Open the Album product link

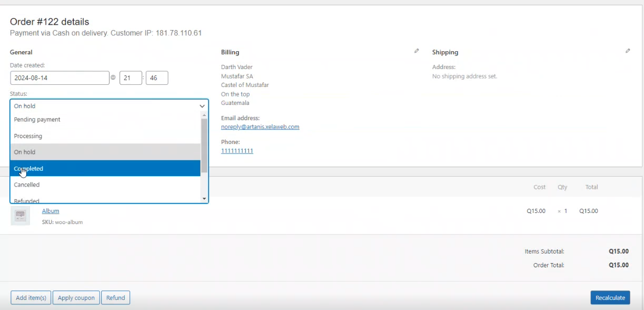click(51, 211)
